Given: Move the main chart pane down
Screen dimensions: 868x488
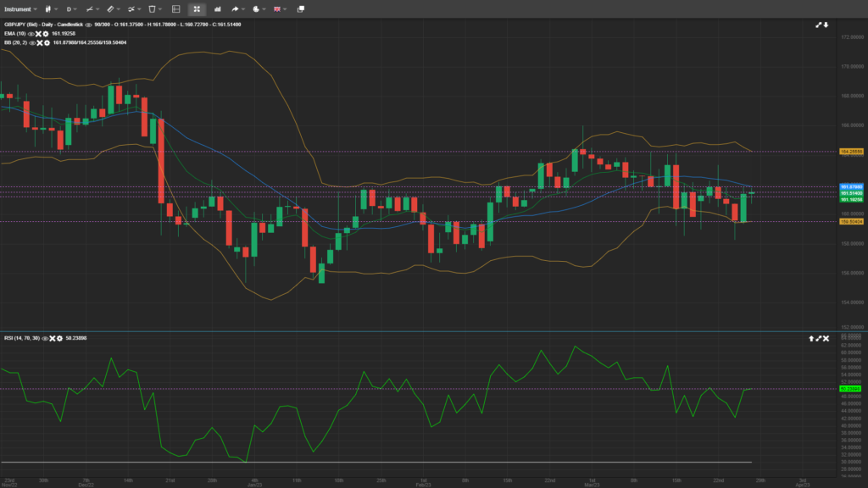Looking at the screenshot, I should pyautogui.click(x=826, y=25).
